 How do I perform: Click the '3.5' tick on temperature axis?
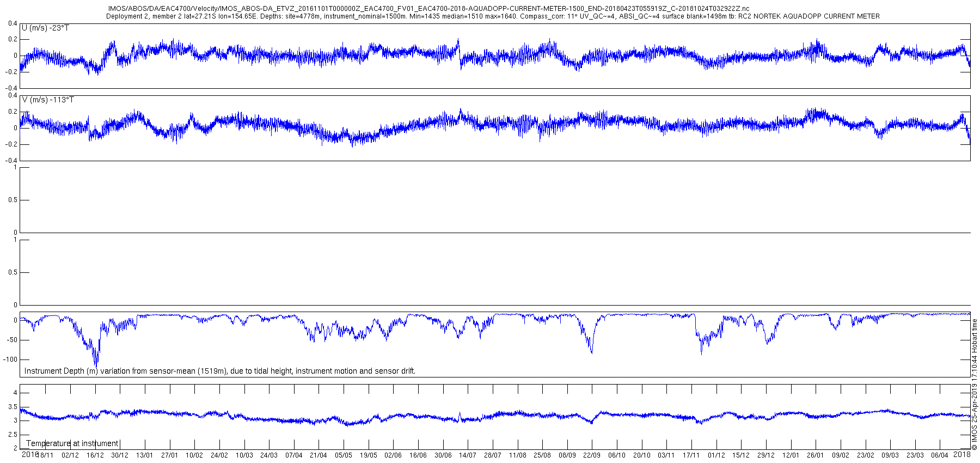(x=13, y=407)
